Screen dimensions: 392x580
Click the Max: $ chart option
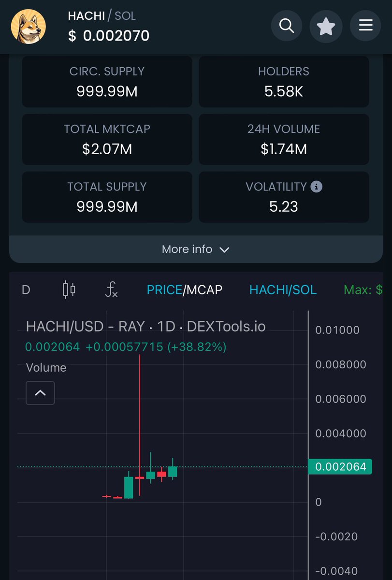pos(363,290)
